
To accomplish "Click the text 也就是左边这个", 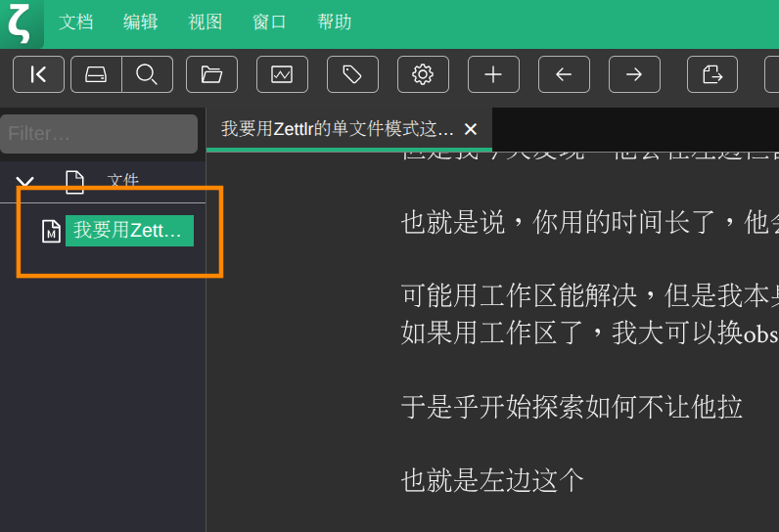I will click(492, 481).
